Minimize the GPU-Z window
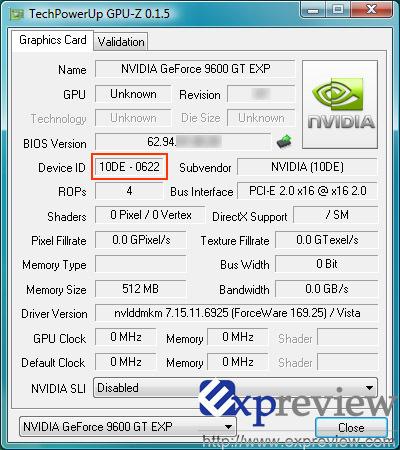 (313, 10)
